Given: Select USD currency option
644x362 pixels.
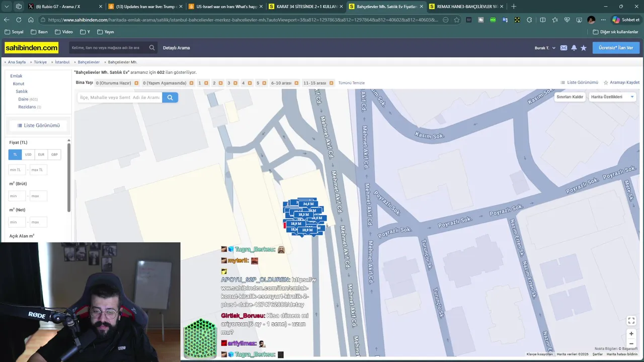Looking at the screenshot, I should click(28, 154).
